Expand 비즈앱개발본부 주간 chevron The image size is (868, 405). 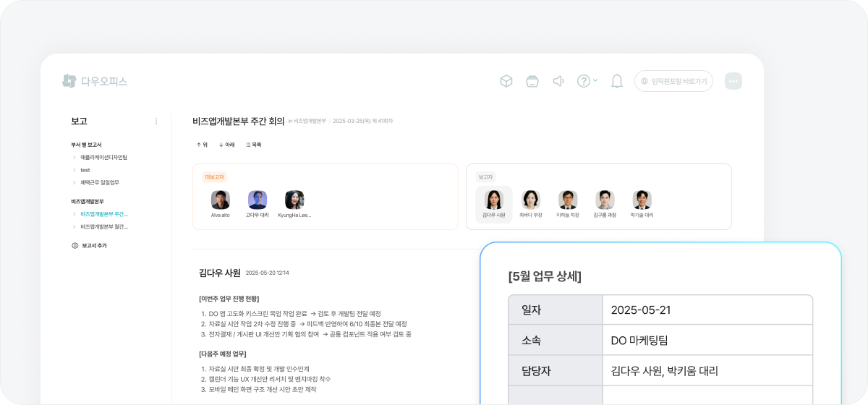point(74,214)
